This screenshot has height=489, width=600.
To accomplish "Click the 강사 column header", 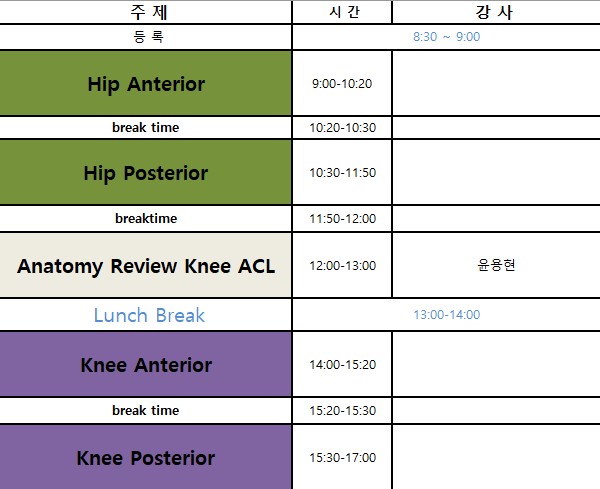I will (496, 12).
